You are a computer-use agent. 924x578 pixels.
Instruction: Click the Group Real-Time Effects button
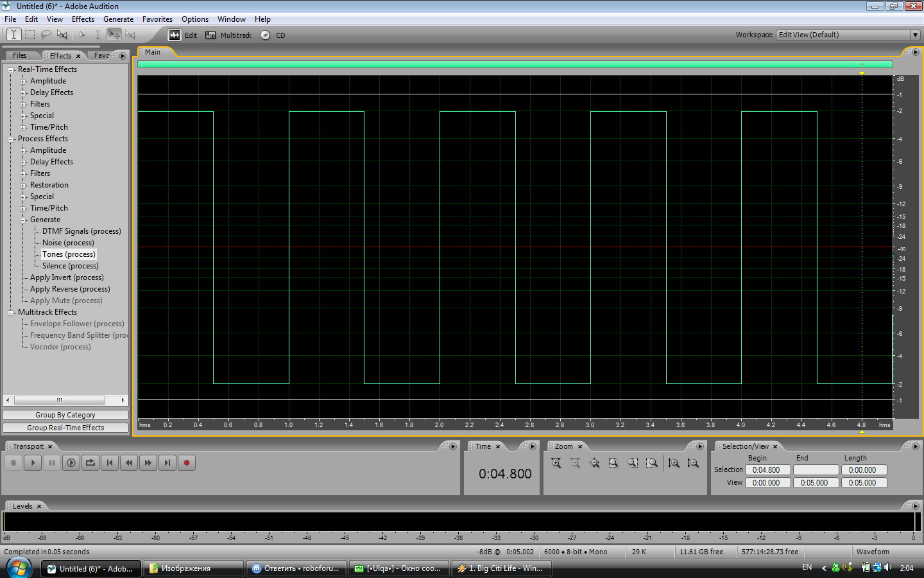point(65,428)
